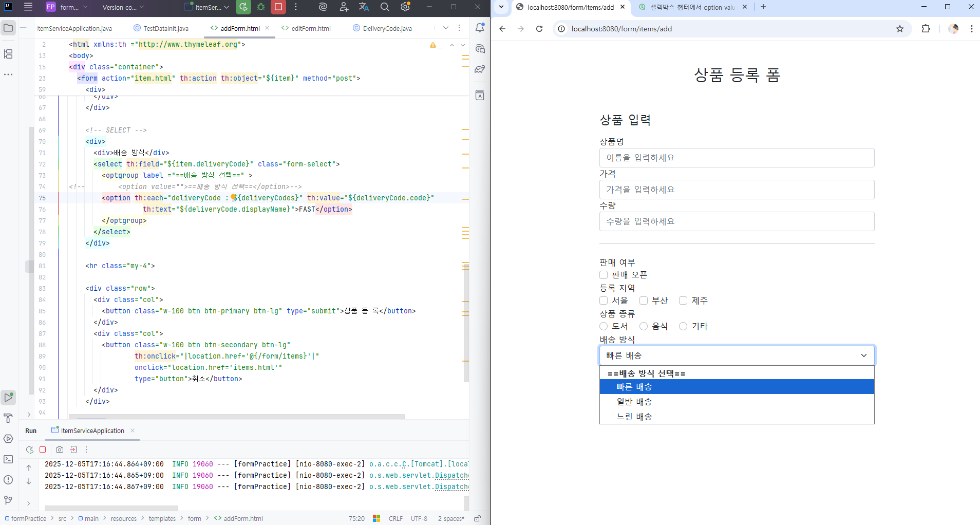
Task: Open the Chrome profile avatar
Action: click(953, 29)
